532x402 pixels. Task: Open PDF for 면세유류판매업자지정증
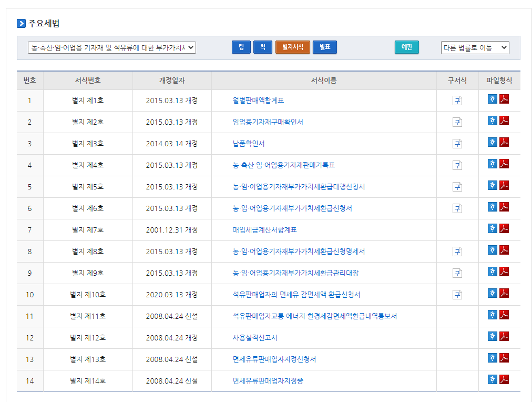click(x=504, y=380)
